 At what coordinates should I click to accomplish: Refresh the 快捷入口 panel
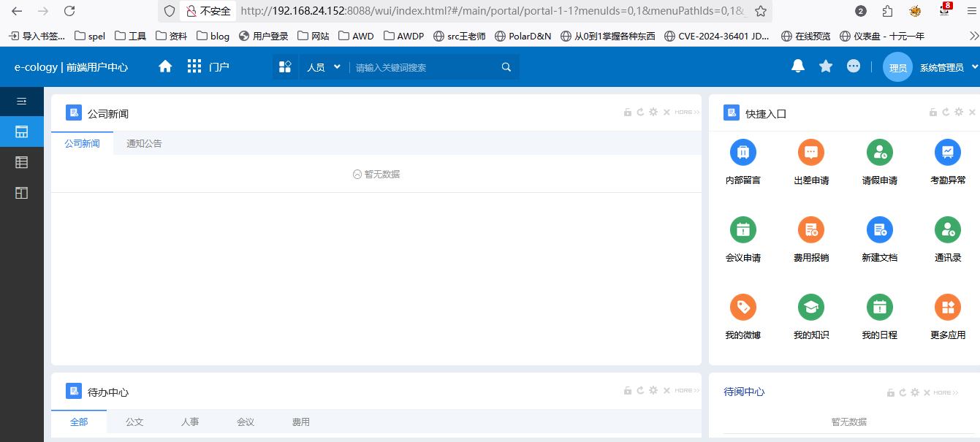pos(946,113)
